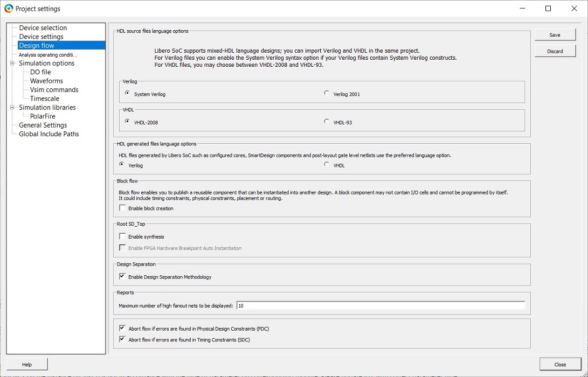The width and height of the screenshot is (588, 377).
Task: Tick Enable synthesis under Root SD_Top
Action: click(x=123, y=236)
